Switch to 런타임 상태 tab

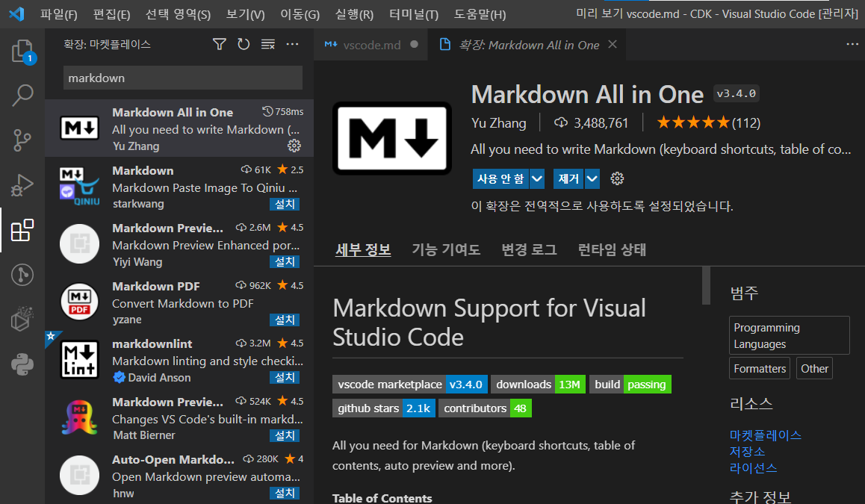point(612,250)
